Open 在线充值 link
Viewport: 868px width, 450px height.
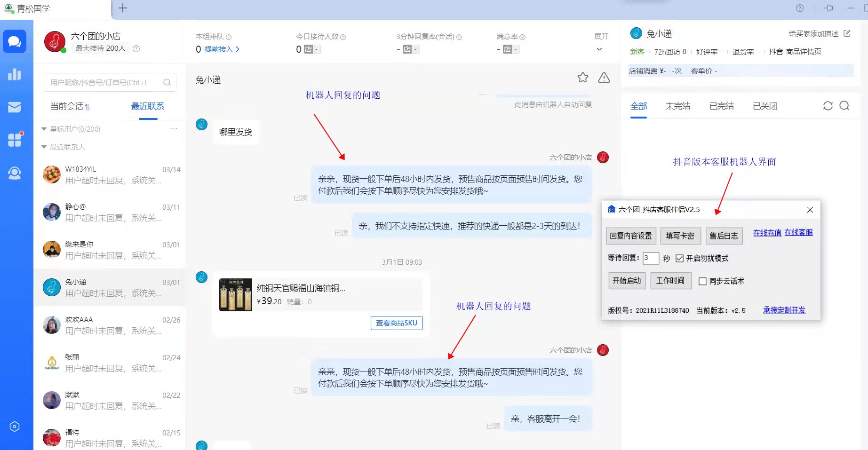click(767, 232)
